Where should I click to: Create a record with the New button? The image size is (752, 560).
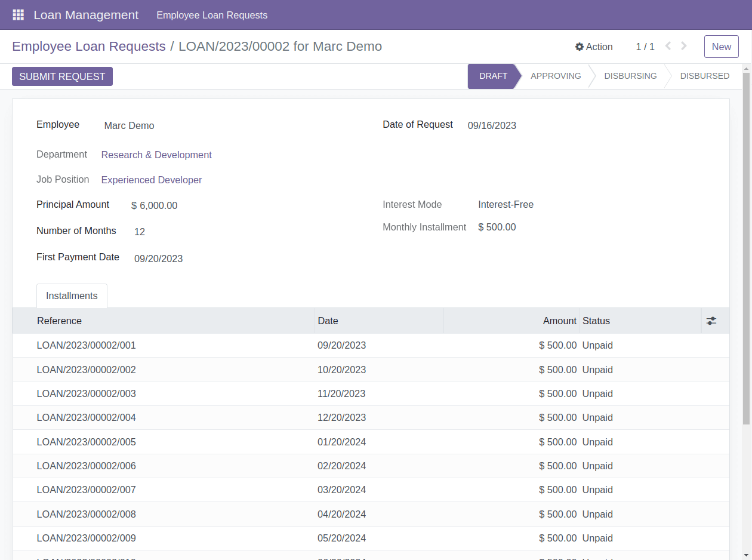721,46
